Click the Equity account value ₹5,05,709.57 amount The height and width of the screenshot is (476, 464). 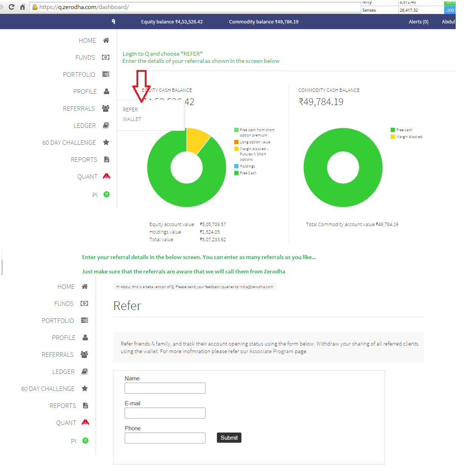(x=213, y=224)
